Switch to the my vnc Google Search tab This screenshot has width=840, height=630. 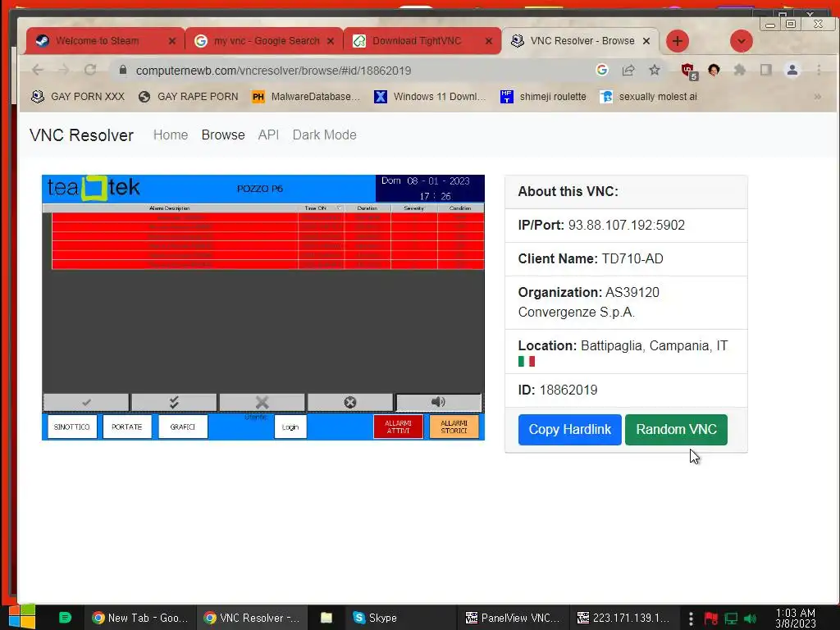(x=264, y=41)
